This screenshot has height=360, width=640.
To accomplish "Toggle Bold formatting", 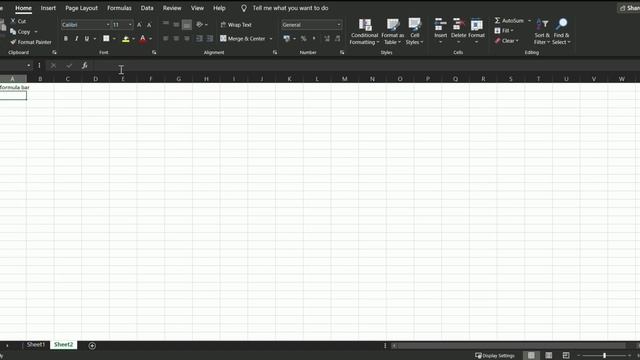I will (x=66, y=38).
